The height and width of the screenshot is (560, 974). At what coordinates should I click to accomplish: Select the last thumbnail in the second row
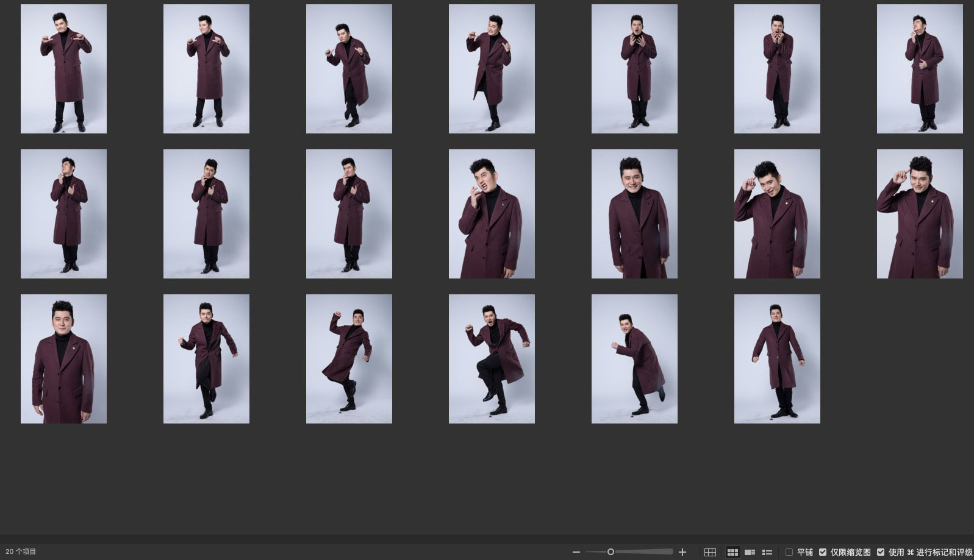pyautogui.click(x=920, y=214)
